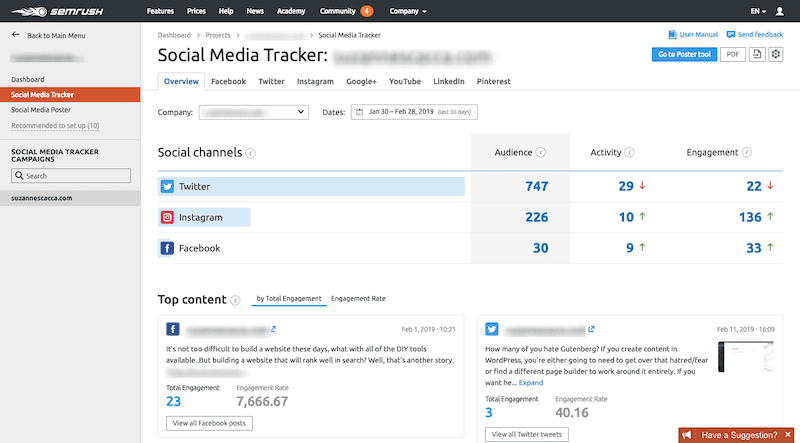Switch to the Pinterest tab

click(x=494, y=81)
